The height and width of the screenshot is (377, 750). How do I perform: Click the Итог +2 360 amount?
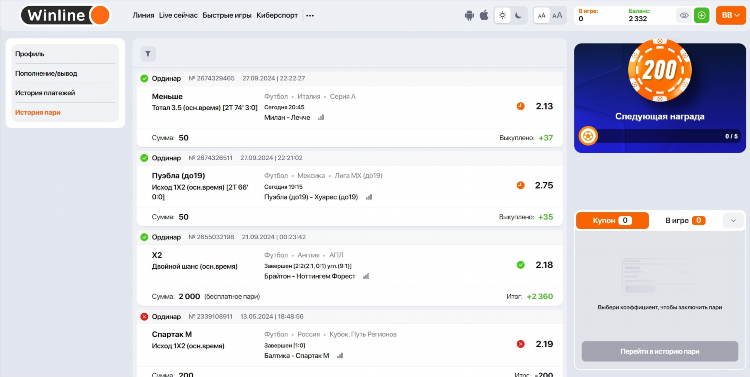[540, 297]
